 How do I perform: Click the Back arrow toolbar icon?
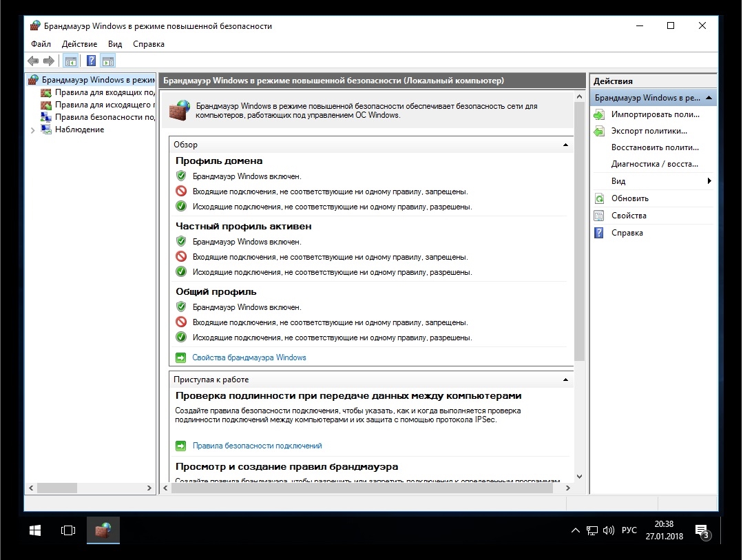click(x=33, y=61)
